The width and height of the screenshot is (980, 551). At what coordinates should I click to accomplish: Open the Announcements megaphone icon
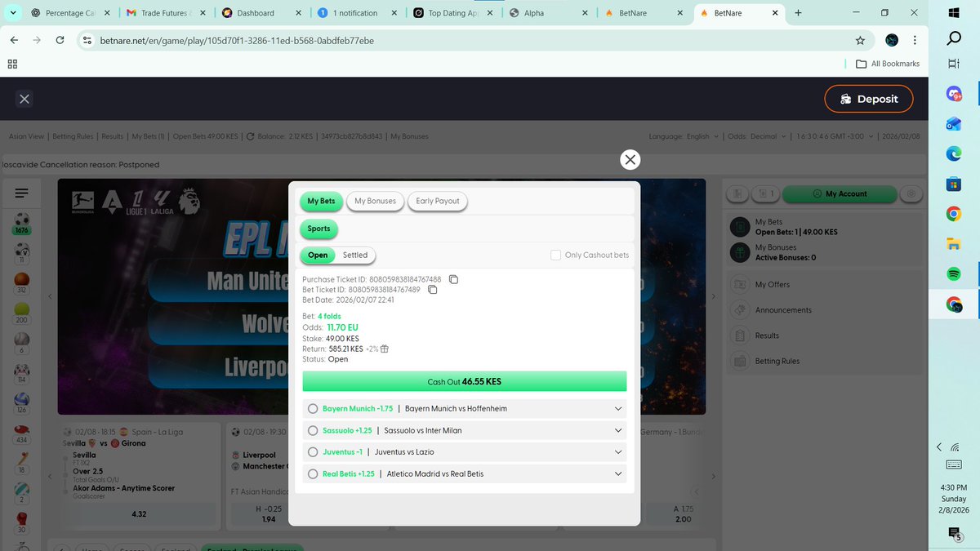point(739,310)
